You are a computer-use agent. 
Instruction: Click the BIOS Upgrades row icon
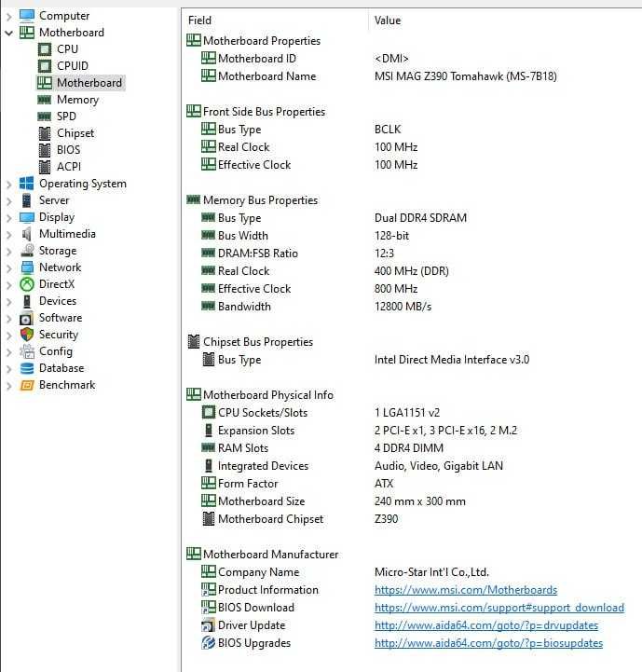209,643
